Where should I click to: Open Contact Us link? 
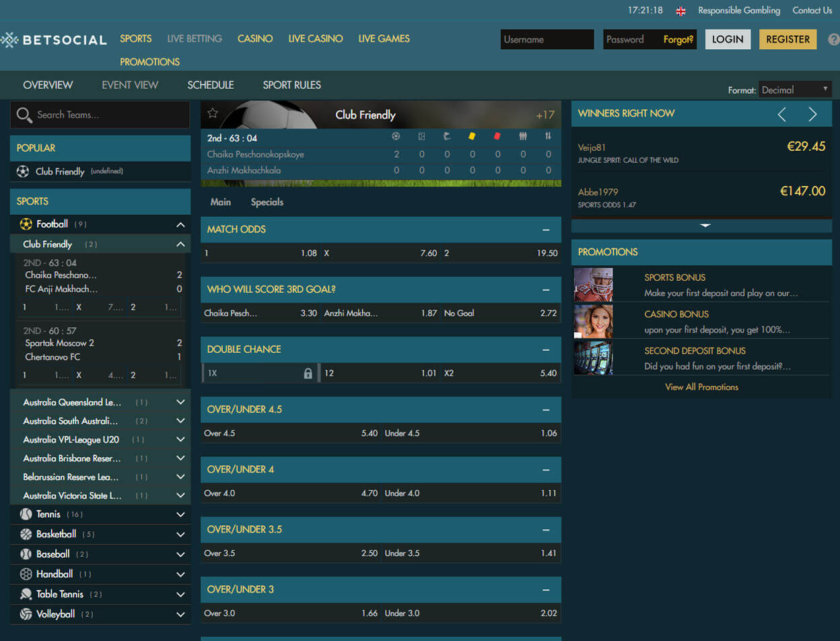[812, 11]
